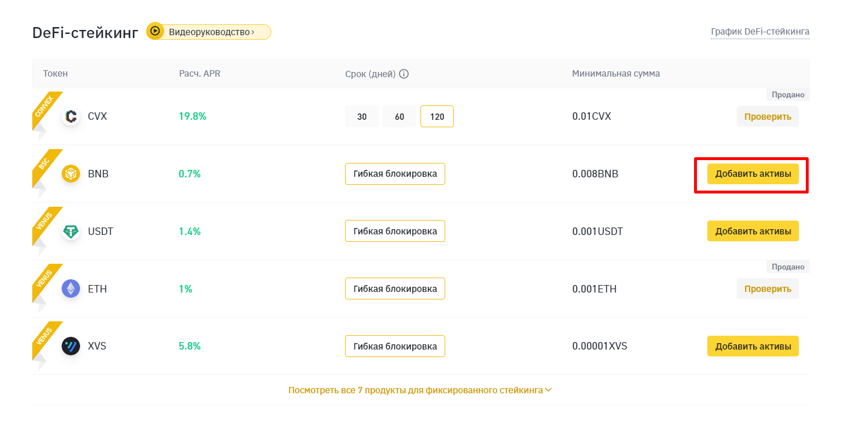Click the BNB coin icon
The width and height of the screenshot is (868, 429).
71,173
